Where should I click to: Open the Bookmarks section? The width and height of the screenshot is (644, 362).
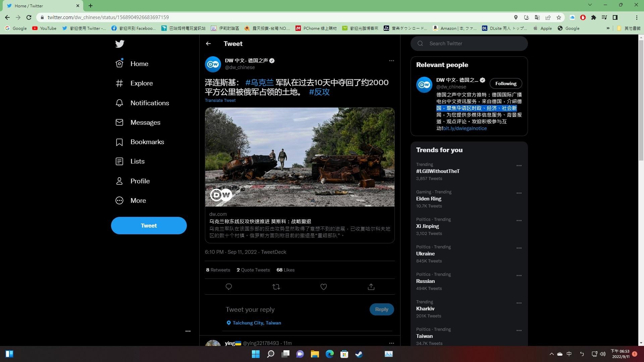coord(147,142)
